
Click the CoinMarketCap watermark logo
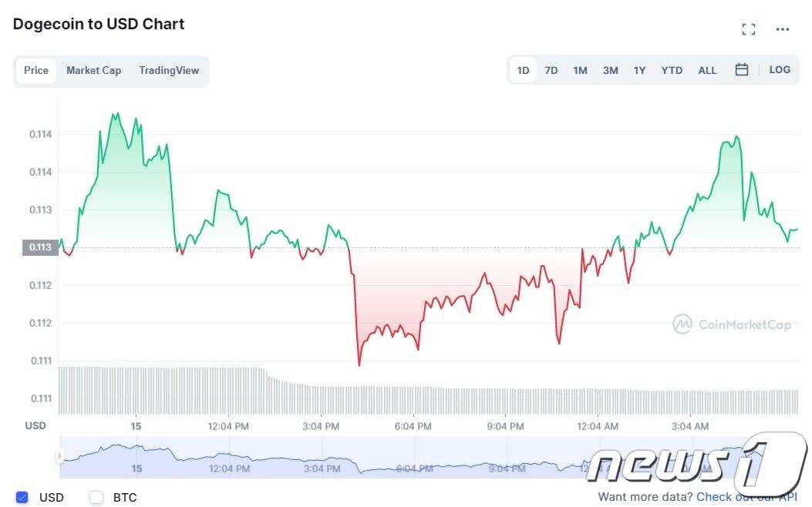pos(732,324)
